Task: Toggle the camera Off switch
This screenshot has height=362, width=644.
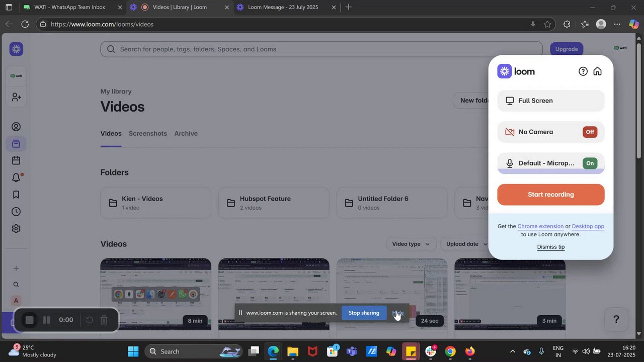Action: [590, 132]
